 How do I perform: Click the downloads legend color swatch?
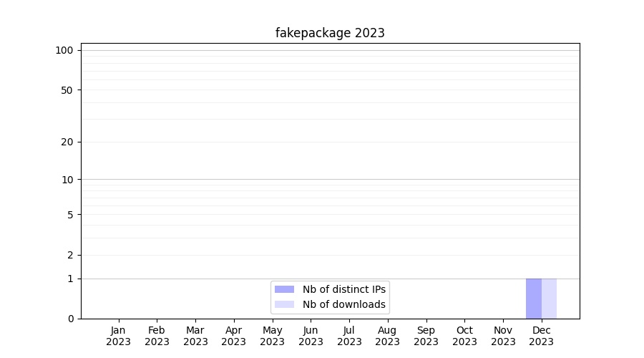[284, 304]
